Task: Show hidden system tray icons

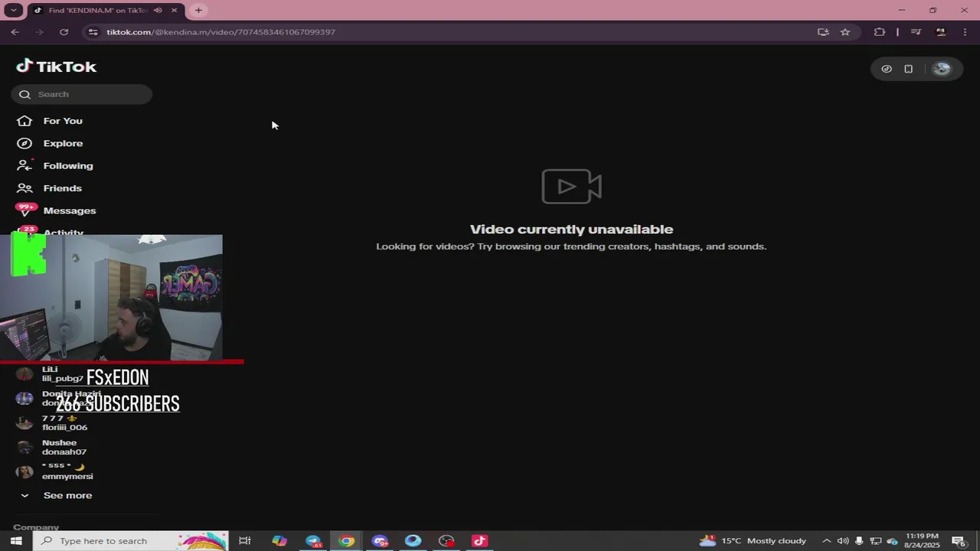Action: 827,541
